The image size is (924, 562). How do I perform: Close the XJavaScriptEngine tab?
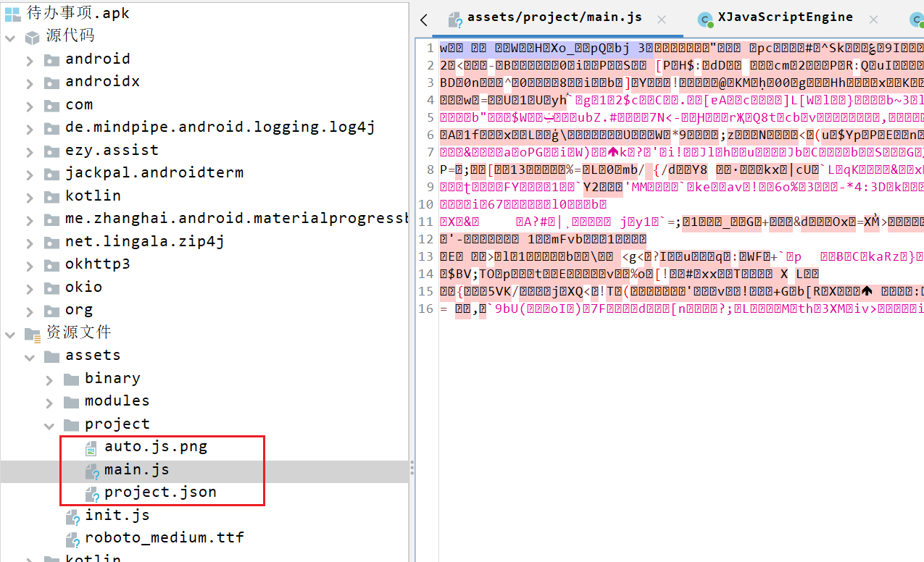click(x=873, y=20)
